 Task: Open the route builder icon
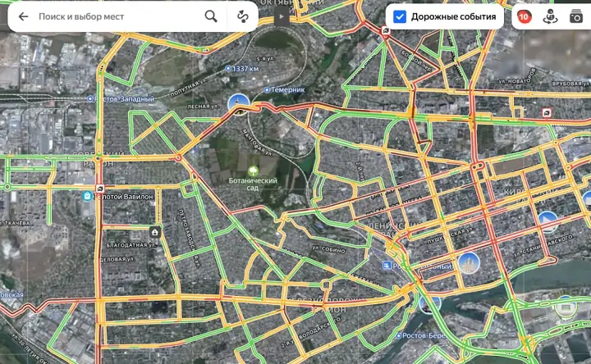click(243, 16)
